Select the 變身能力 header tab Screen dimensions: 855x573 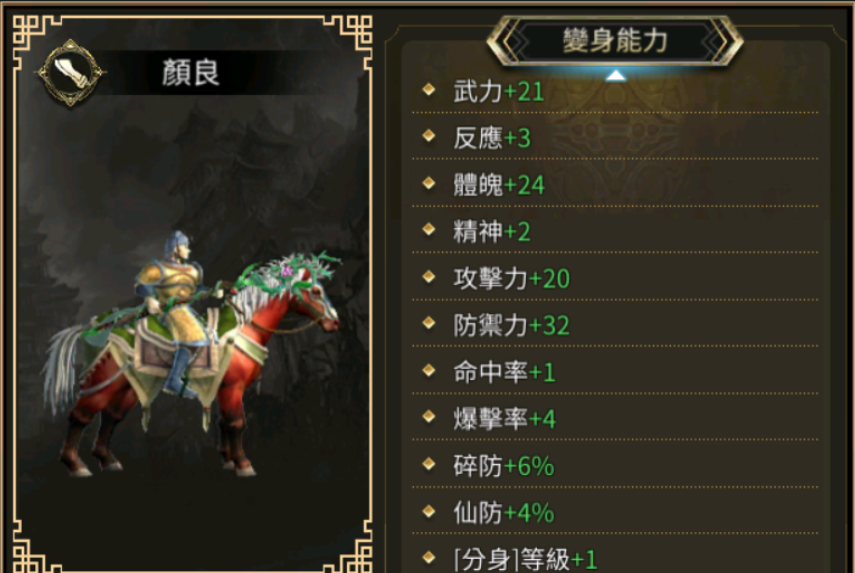(x=615, y=41)
